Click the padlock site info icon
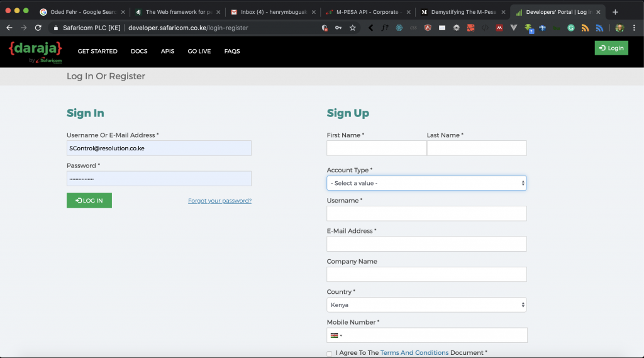Screen dimensions: 644x358 pos(56,28)
